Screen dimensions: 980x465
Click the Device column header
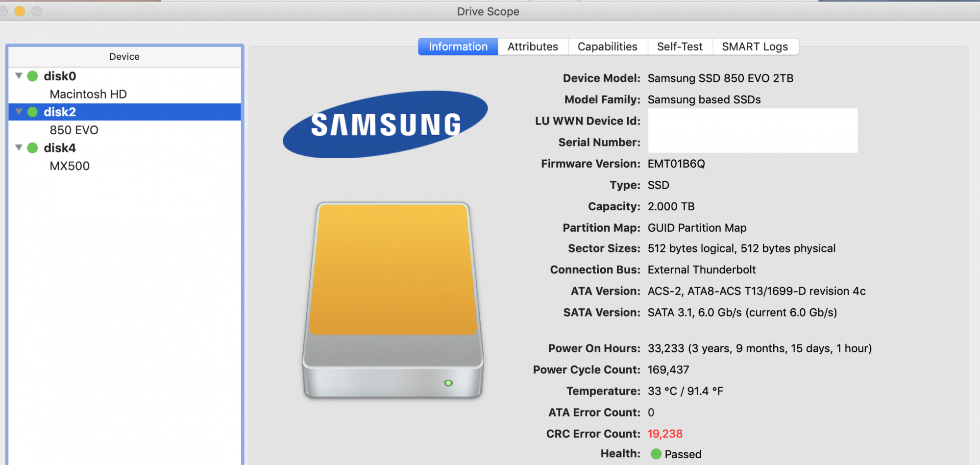(124, 57)
